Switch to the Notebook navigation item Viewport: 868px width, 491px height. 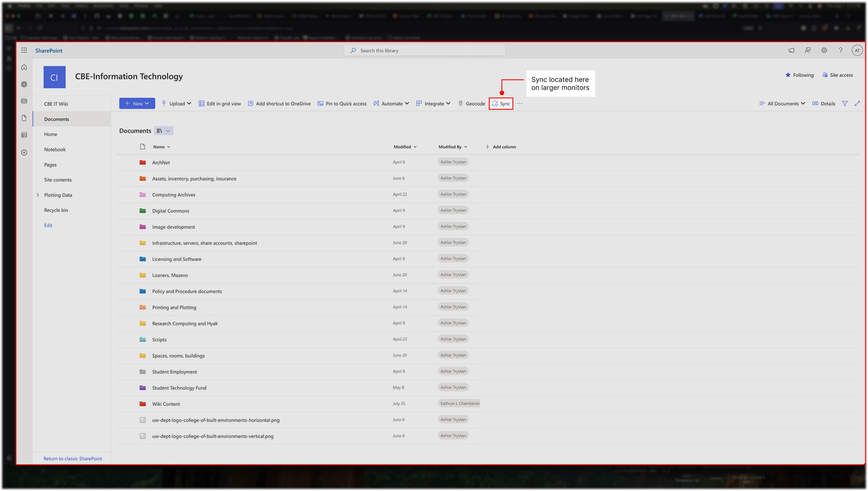(x=55, y=149)
